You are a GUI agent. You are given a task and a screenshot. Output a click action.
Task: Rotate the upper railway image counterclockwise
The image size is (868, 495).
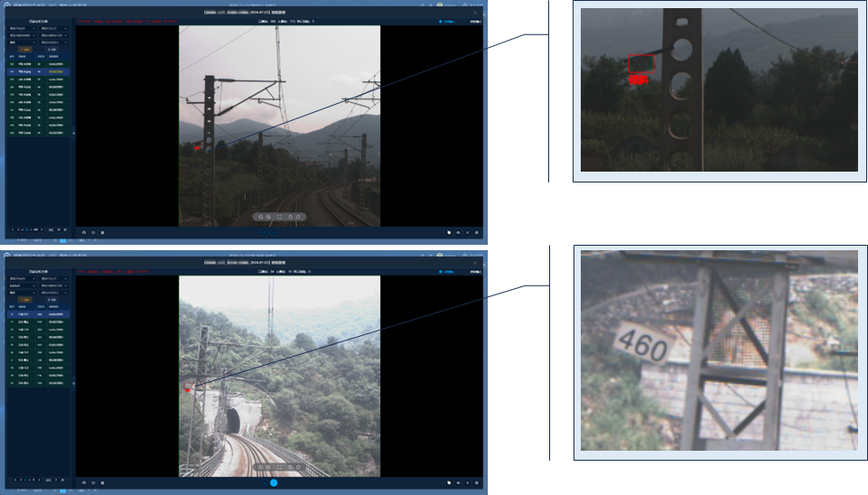[289, 218]
